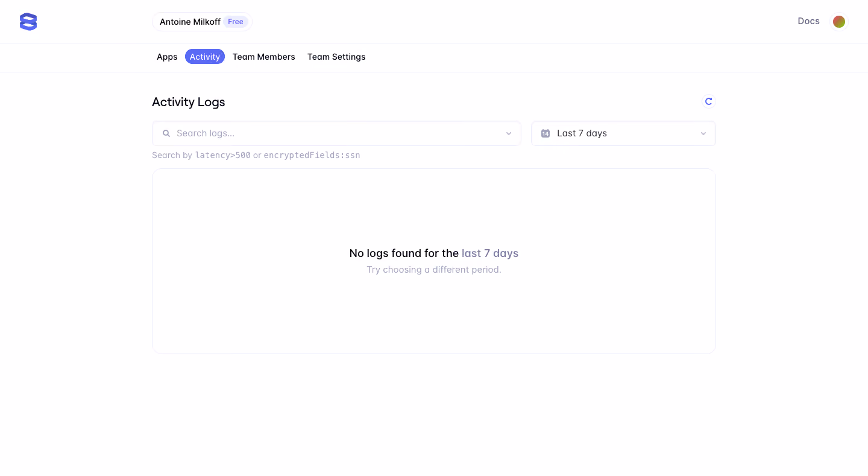Screen dimensions: 868x476
Task: Click 'Try choosing a different period.' text
Action: click(x=434, y=270)
